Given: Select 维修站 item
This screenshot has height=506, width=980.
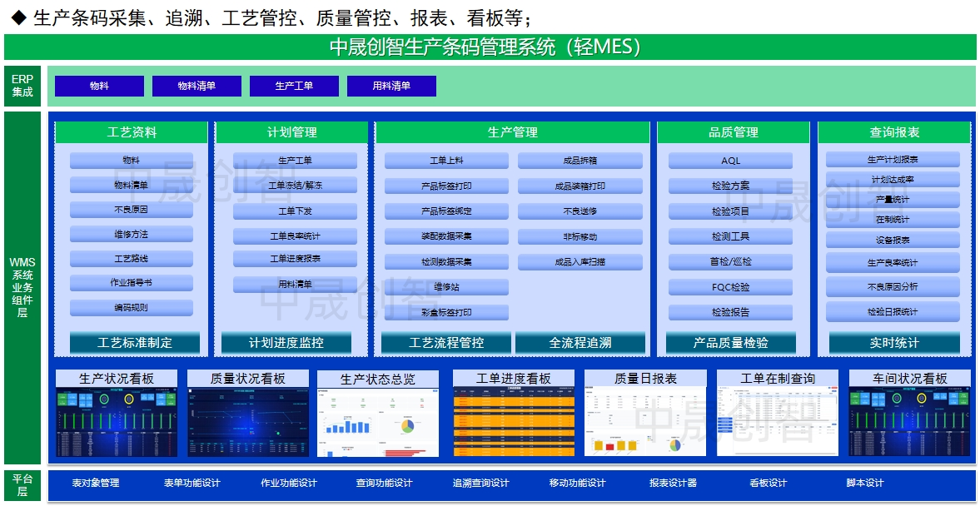Looking at the screenshot, I should (x=446, y=287).
